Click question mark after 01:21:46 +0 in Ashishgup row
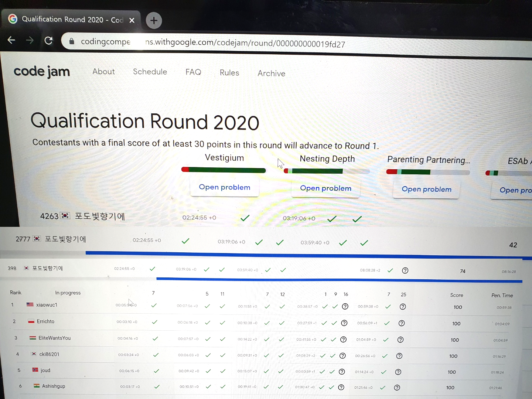Image resolution: width=532 pixels, height=399 pixels. tap(397, 388)
